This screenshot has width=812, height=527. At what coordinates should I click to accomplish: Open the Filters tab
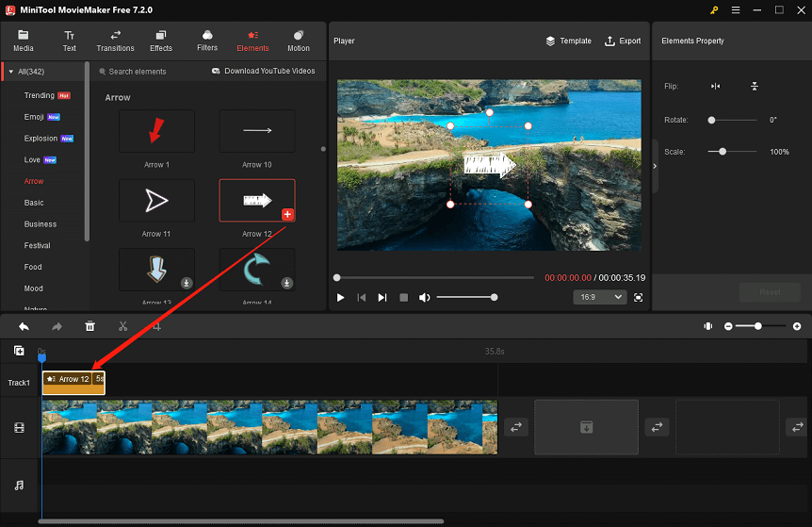(x=207, y=41)
